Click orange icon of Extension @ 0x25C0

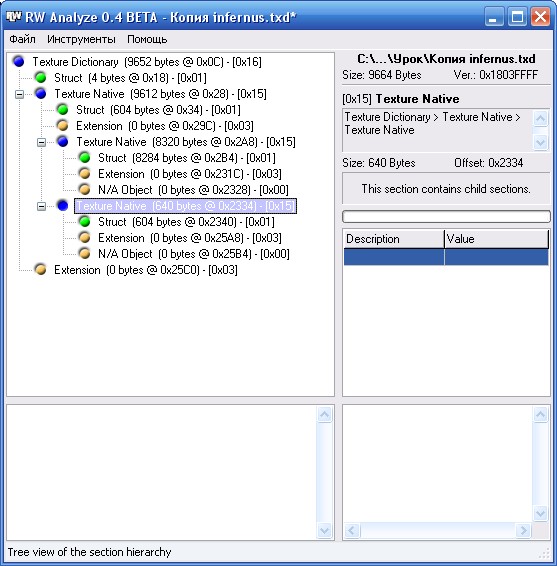(x=41, y=270)
